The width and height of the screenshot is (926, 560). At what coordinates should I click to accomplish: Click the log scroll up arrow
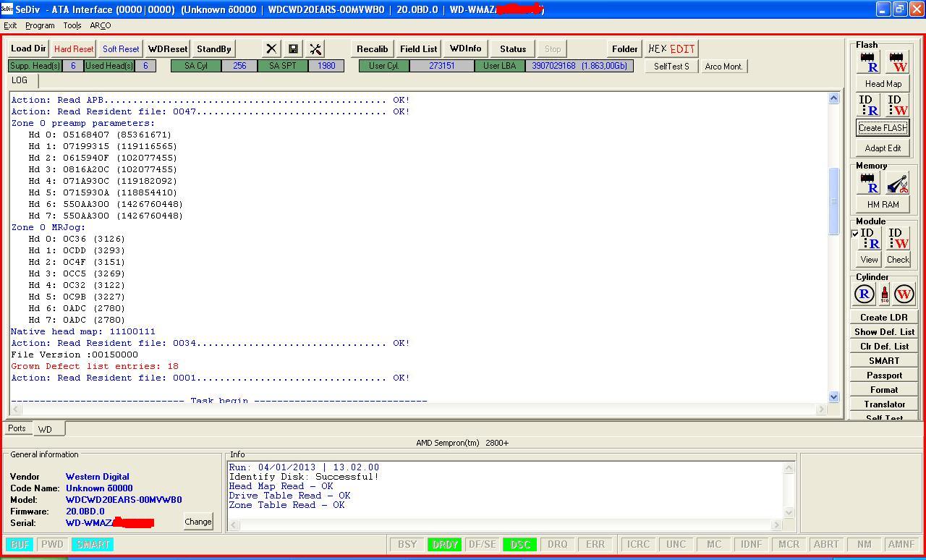pyautogui.click(x=833, y=98)
